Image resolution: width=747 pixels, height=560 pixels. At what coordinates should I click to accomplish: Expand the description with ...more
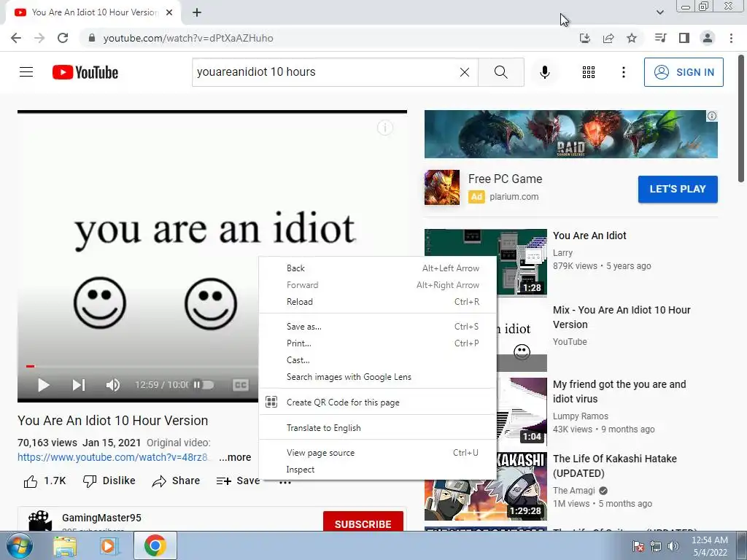[235, 457]
